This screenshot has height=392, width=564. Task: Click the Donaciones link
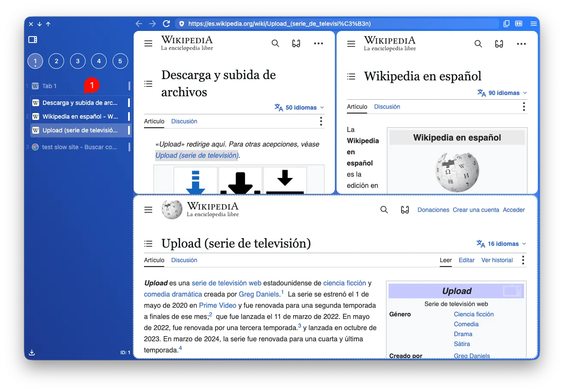(433, 210)
